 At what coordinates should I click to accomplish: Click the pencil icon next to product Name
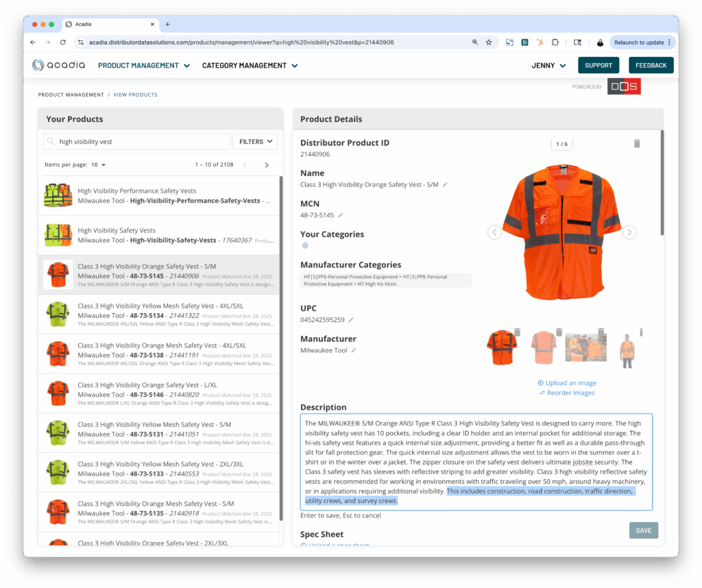(x=445, y=184)
